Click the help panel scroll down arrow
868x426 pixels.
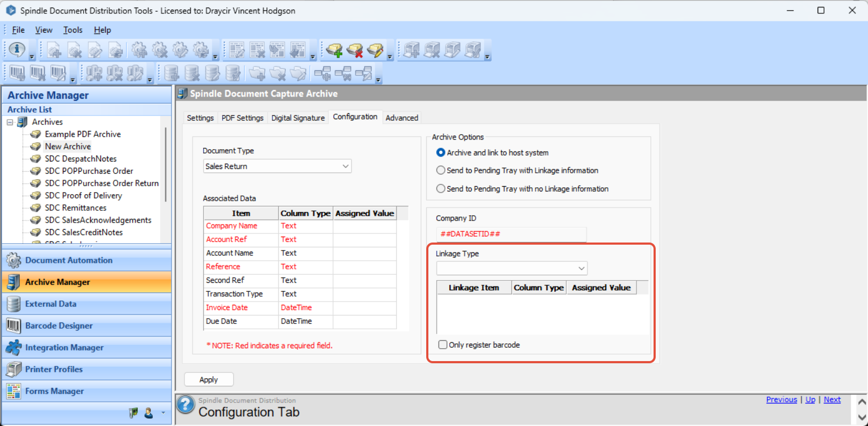[x=862, y=417]
